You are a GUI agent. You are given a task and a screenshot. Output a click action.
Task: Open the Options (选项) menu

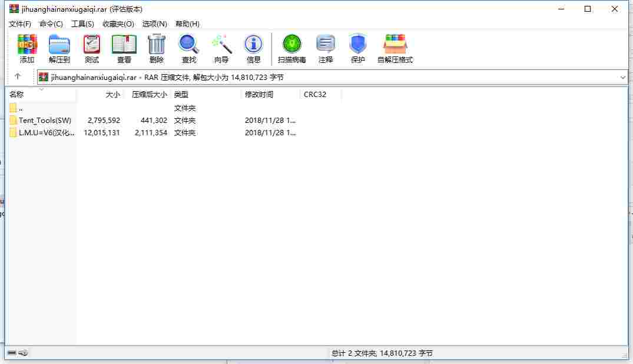(155, 24)
